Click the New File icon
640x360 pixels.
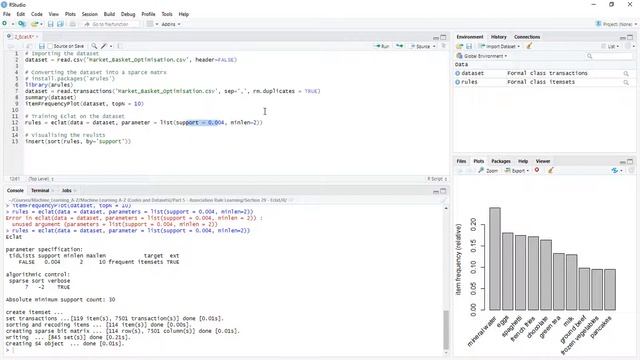[x=5, y=24]
